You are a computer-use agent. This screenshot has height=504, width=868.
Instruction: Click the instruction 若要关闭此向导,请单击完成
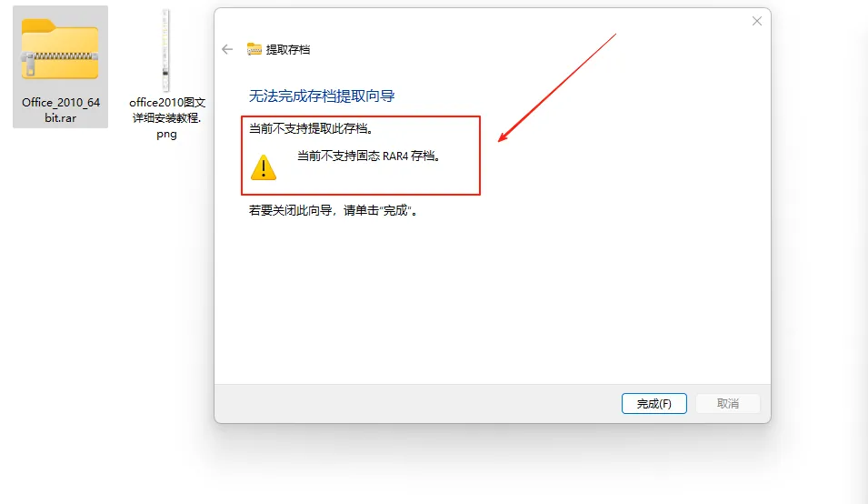tap(334, 210)
